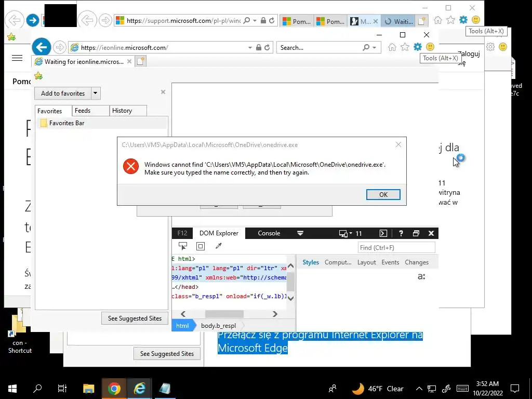Click smiley feedback icon in ieonline window
This screenshot has width=532, height=399.
click(x=430, y=47)
